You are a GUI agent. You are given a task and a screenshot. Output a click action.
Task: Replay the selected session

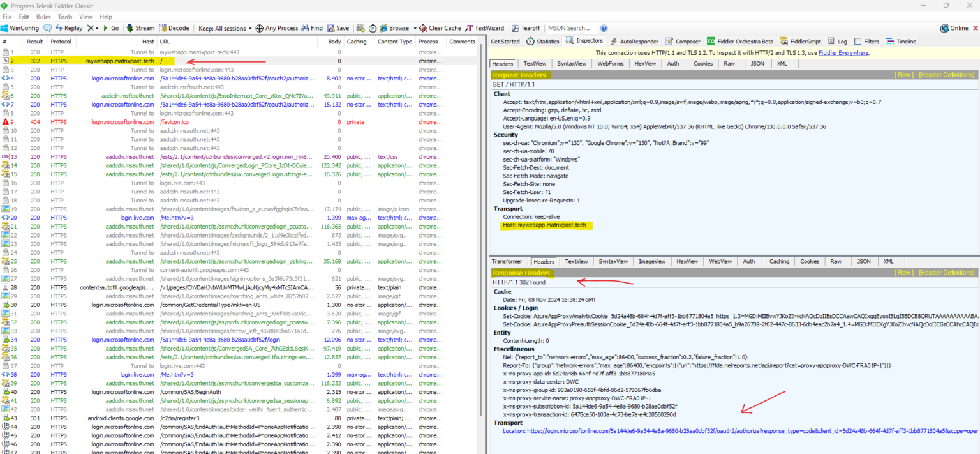[68, 28]
